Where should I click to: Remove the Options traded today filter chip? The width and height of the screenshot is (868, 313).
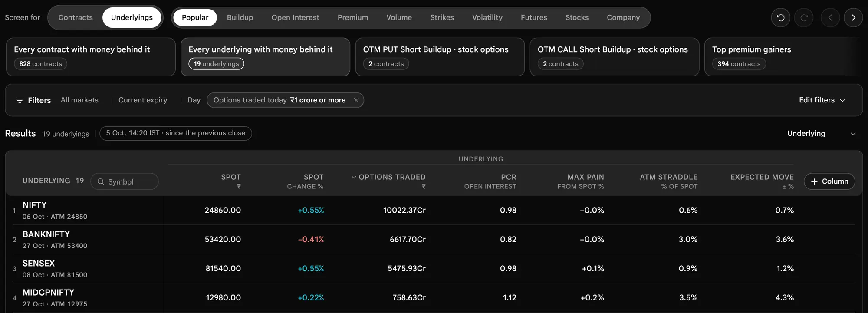coord(356,100)
